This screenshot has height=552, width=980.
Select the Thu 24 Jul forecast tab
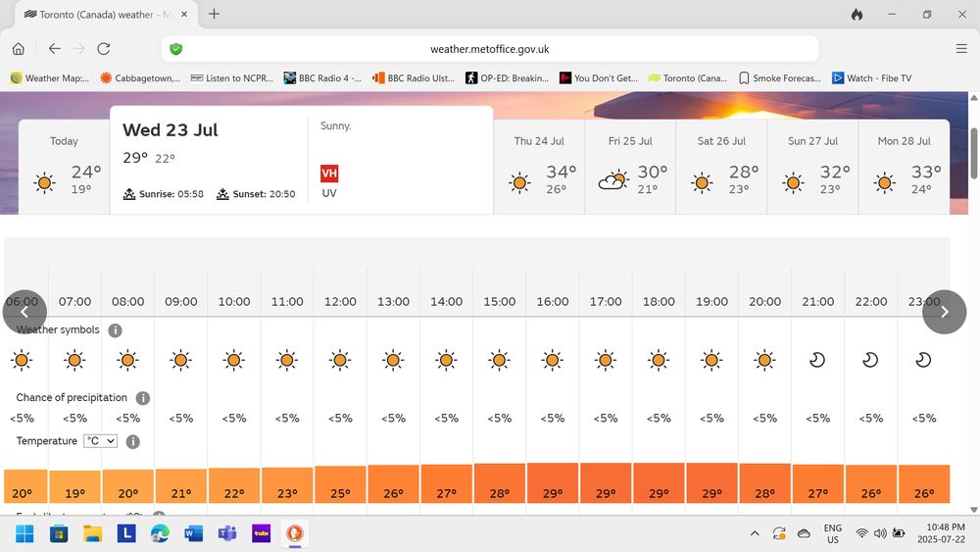539,167
